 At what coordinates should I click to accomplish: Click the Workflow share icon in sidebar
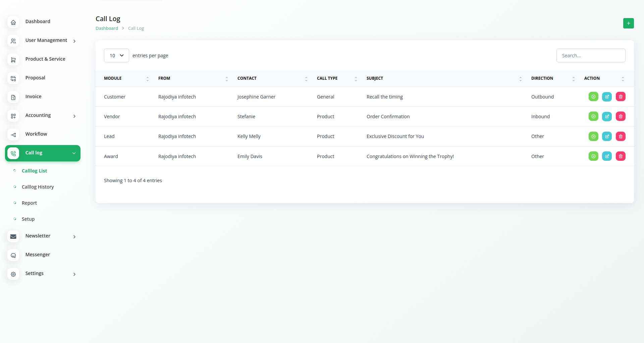click(x=13, y=135)
